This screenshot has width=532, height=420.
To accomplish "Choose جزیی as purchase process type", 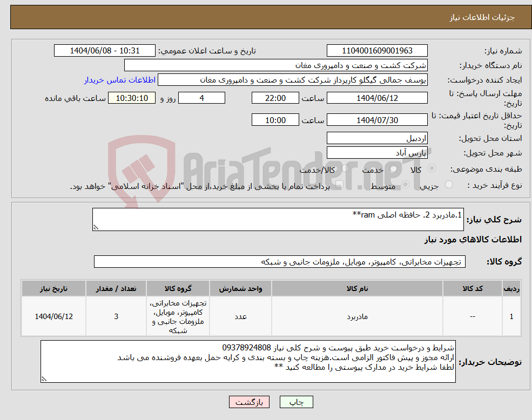I will (x=449, y=183).
